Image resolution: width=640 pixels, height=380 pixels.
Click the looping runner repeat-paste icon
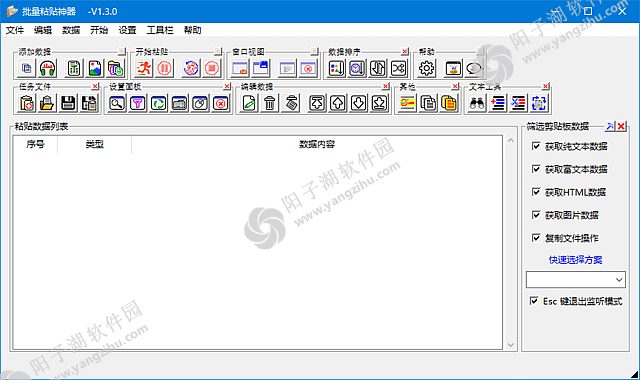point(191,68)
